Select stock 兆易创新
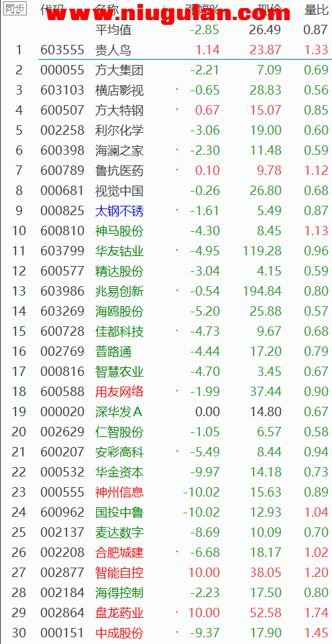332x644 pixels. (x=119, y=292)
